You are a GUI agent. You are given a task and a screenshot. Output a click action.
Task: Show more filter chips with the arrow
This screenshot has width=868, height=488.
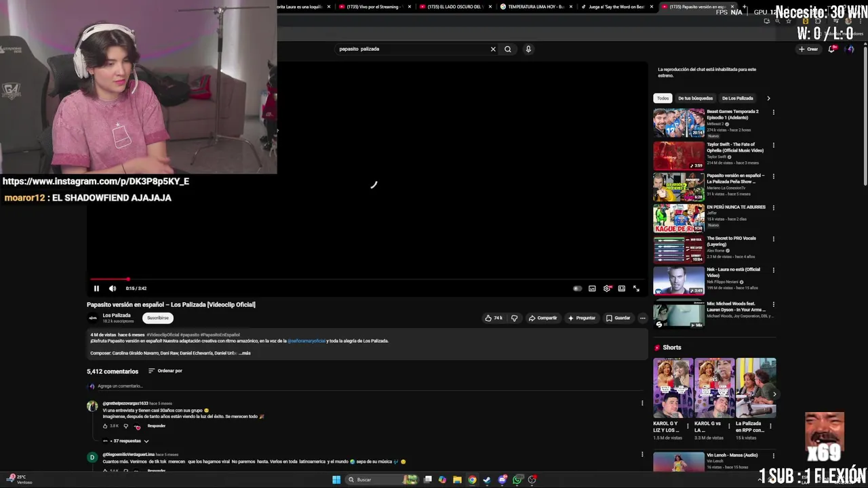(768, 98)
